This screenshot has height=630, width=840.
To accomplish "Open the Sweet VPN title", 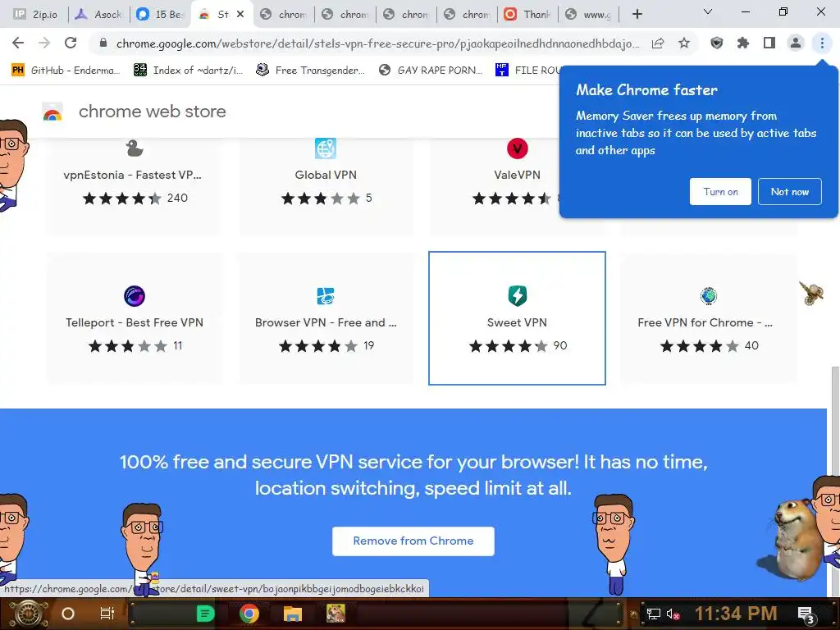I will 517,322.
